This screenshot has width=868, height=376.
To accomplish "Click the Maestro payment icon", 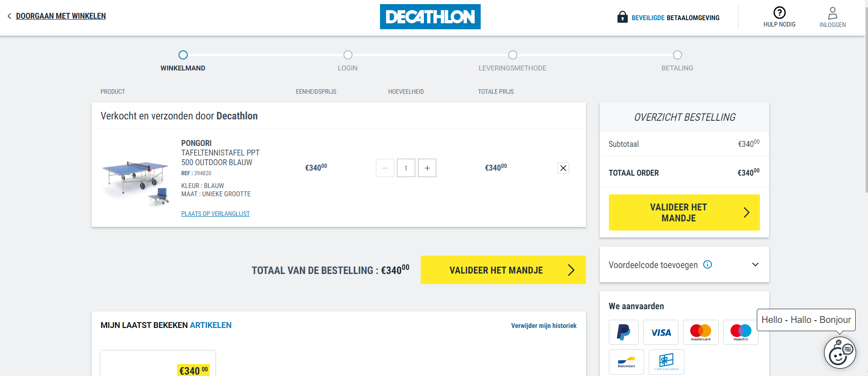I will click(x=741, y=332).
